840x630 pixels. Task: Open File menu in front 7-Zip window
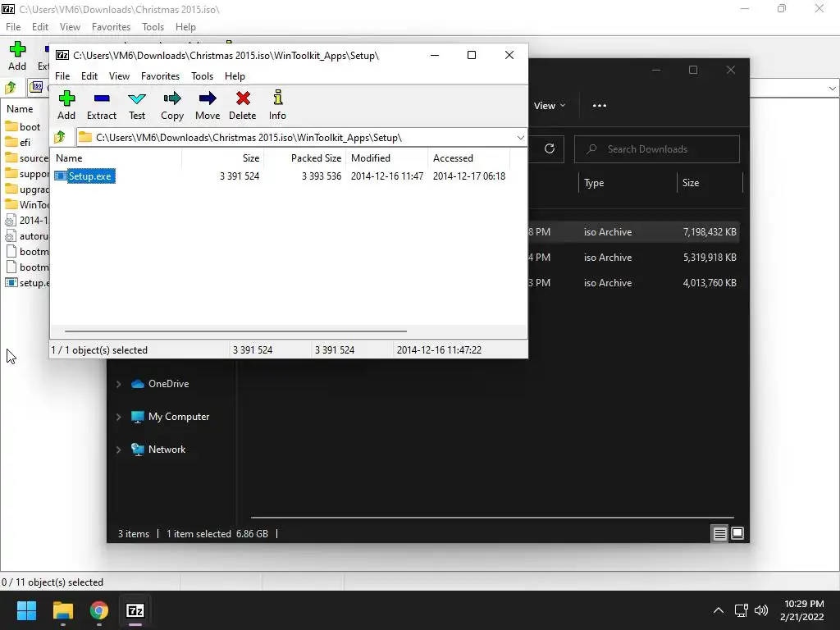click(62, 76)
